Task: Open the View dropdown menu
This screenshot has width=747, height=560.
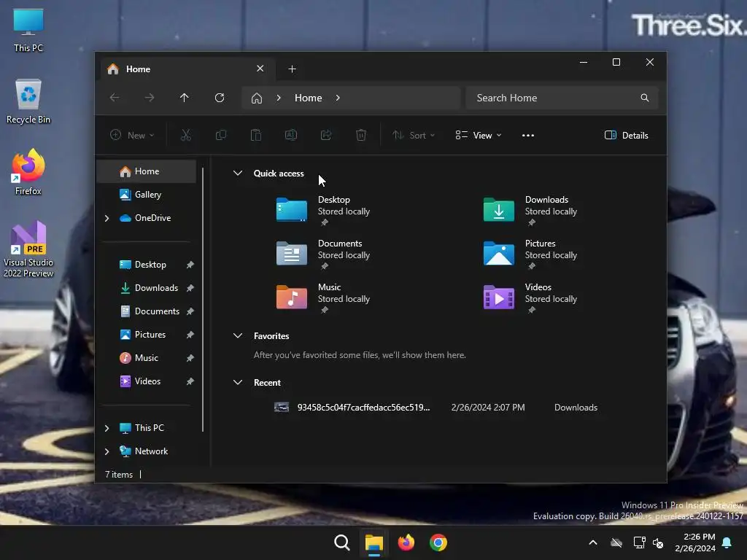Action: coord(479,135)
